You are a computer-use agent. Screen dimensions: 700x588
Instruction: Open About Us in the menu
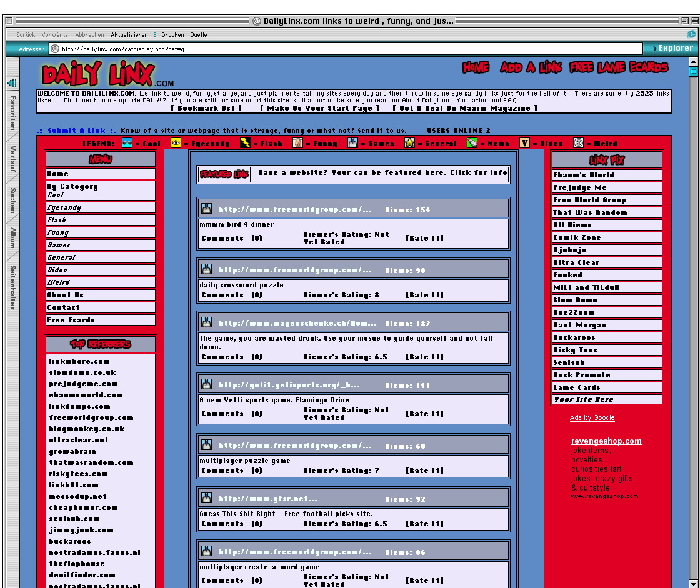(101, 295)
